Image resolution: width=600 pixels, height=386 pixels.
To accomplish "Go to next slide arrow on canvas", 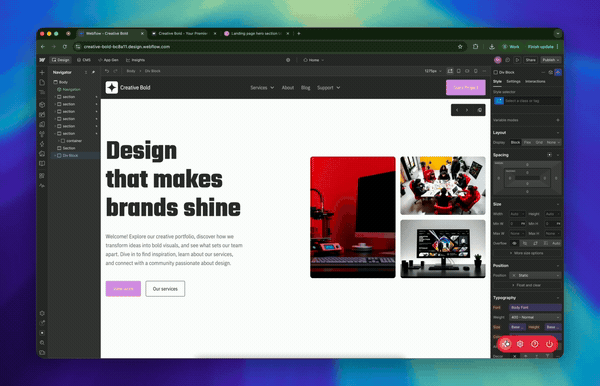I will 467,110.
